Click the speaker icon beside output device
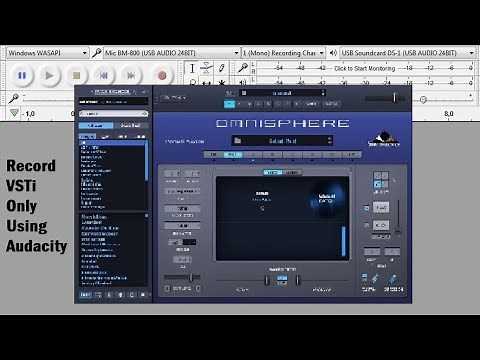Viewport: 480px width, 360px height. (x=333, y=53)
